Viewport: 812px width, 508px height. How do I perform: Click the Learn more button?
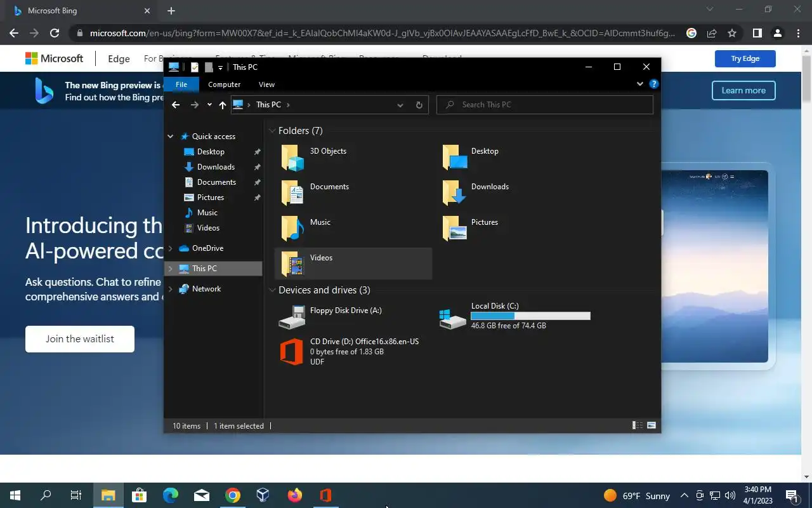[x=743, y=90]
